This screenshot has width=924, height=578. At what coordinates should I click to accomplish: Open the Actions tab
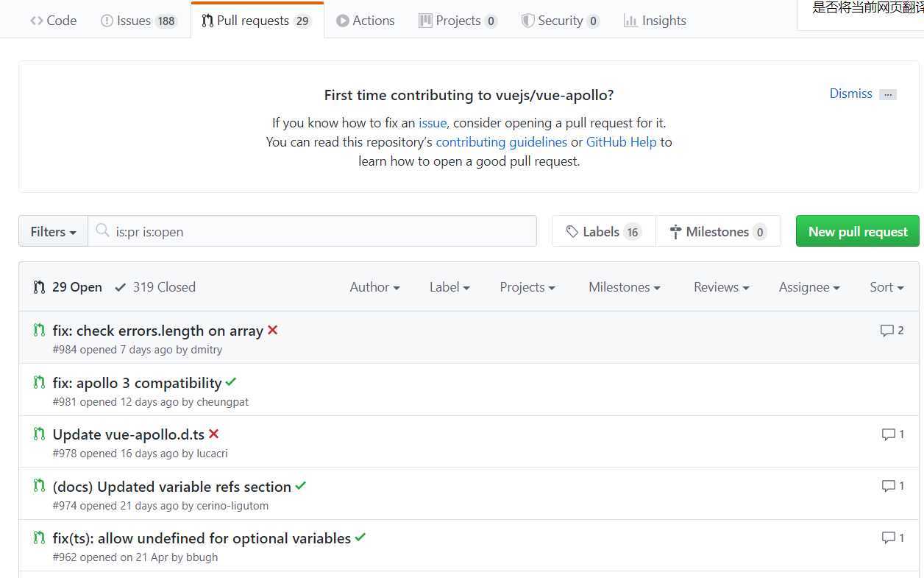point(366,21)
